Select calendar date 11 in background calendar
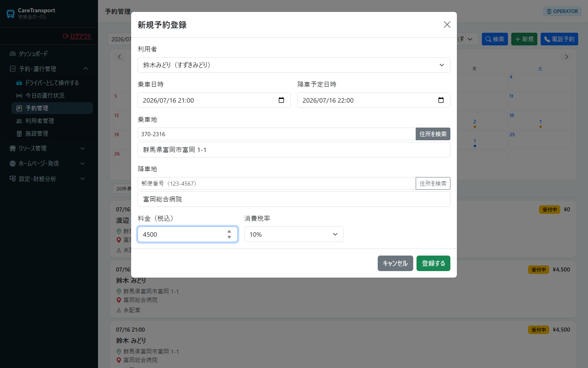The height and width of the screenshot is (368, 588). (x=540, y=101)
